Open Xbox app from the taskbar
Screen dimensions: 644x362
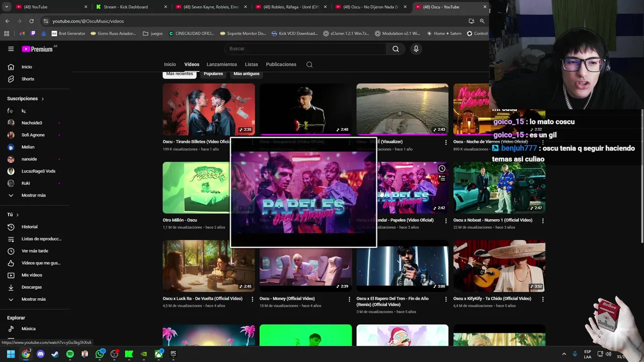tap(158, 354)
